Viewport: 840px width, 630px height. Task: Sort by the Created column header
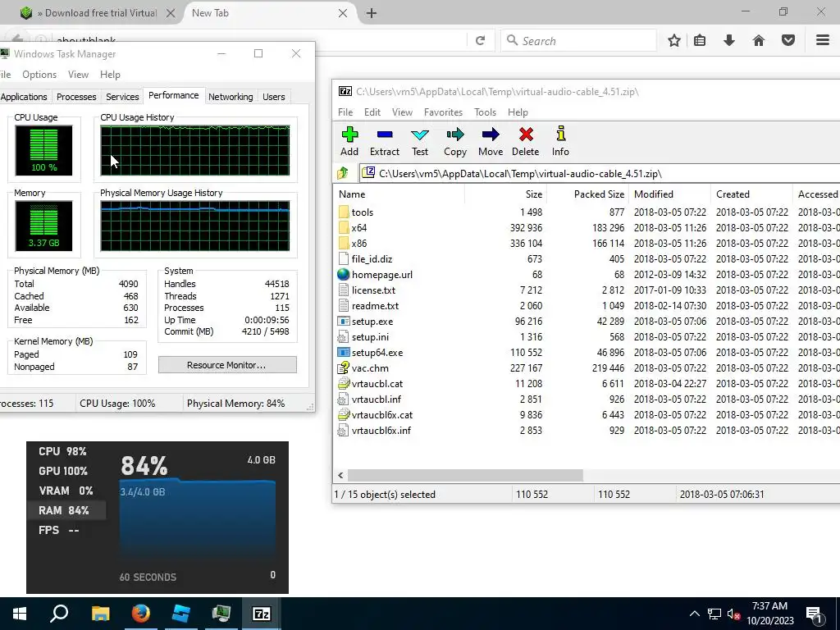(751, 194)
